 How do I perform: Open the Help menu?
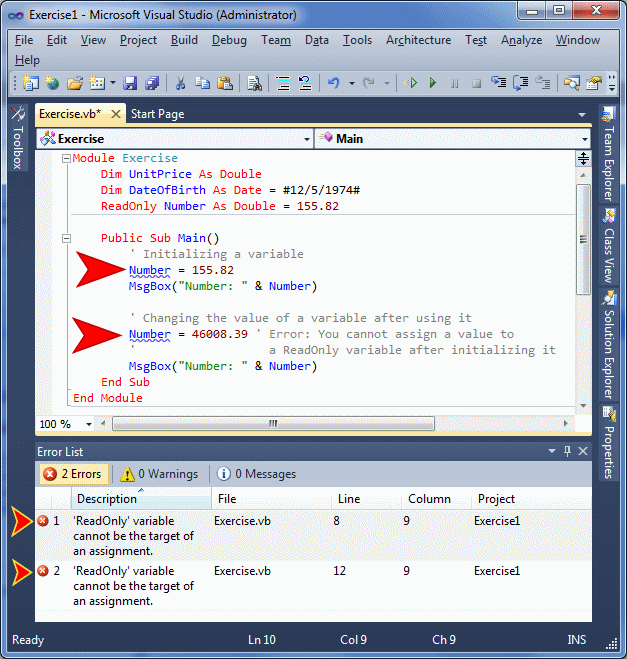pyautogui.click(x=27, y=60)
